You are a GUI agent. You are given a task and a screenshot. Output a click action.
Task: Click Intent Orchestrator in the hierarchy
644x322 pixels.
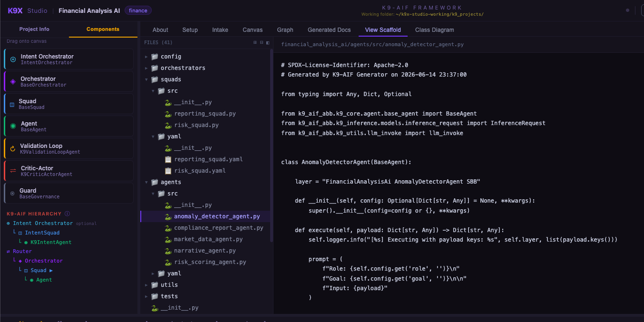(x=43, y=223)
